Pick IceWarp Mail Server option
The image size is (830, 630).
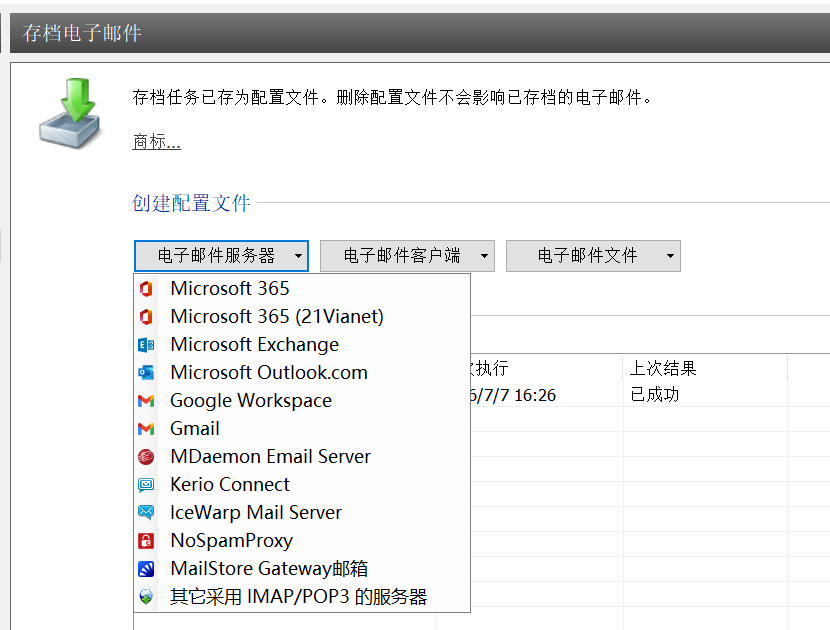click(302, 512)
